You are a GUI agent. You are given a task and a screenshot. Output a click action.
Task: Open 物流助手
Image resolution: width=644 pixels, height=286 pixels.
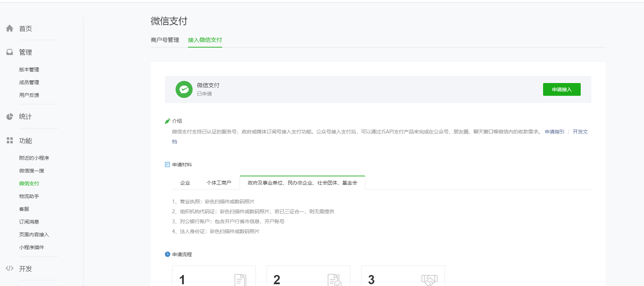pos(29,196)
